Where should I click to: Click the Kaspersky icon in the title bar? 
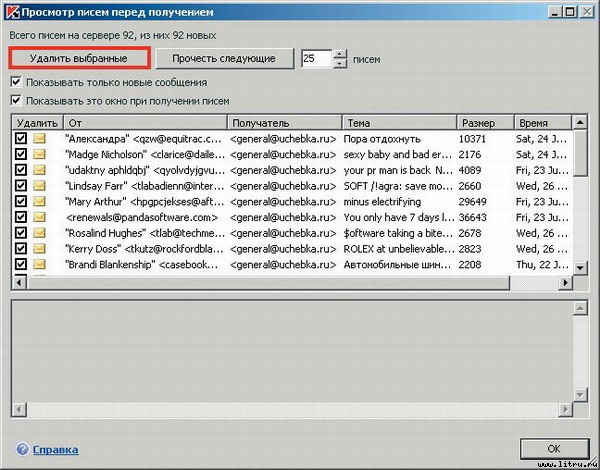[x=11, y=11]
